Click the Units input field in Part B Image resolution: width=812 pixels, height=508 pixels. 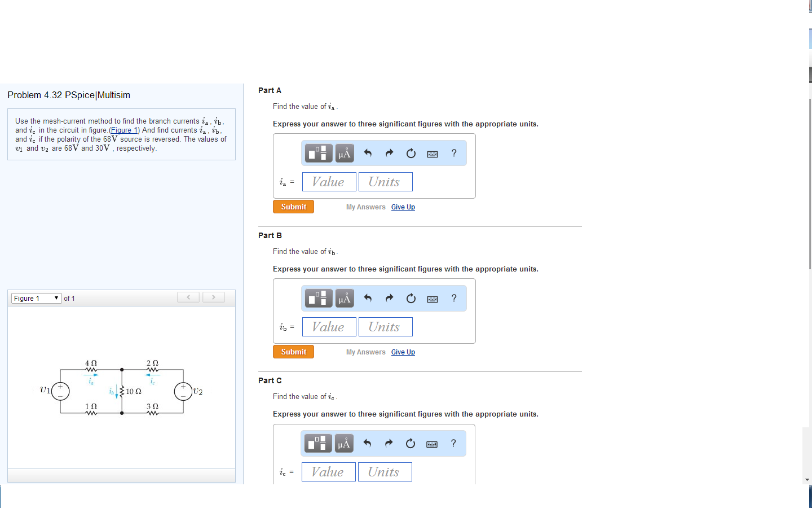coord(385,326)
